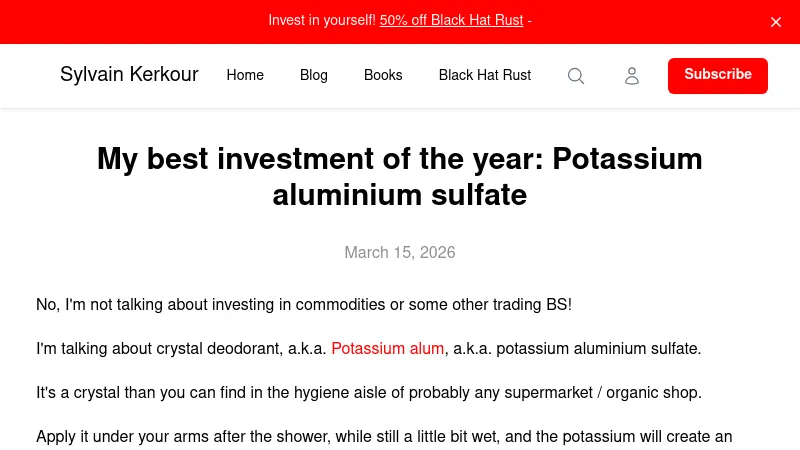Viewport: 800px width, 450px height.
Task: Click the paragraph starting "Apply it under"
Action: tap(384, 437)
